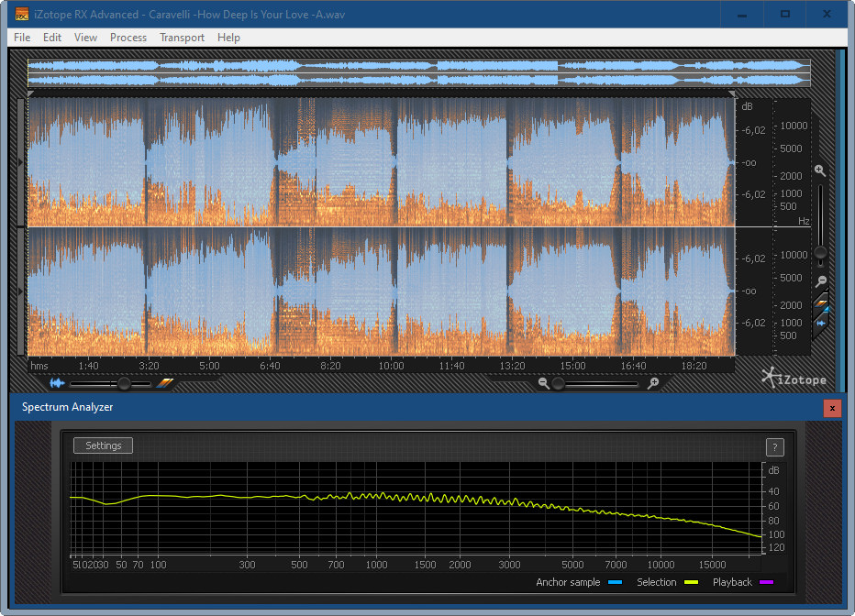Open the Help menu

(228, 38)
